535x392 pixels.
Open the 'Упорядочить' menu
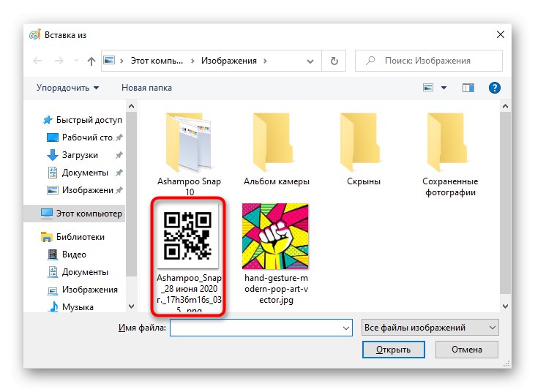(x=67, y=88)
